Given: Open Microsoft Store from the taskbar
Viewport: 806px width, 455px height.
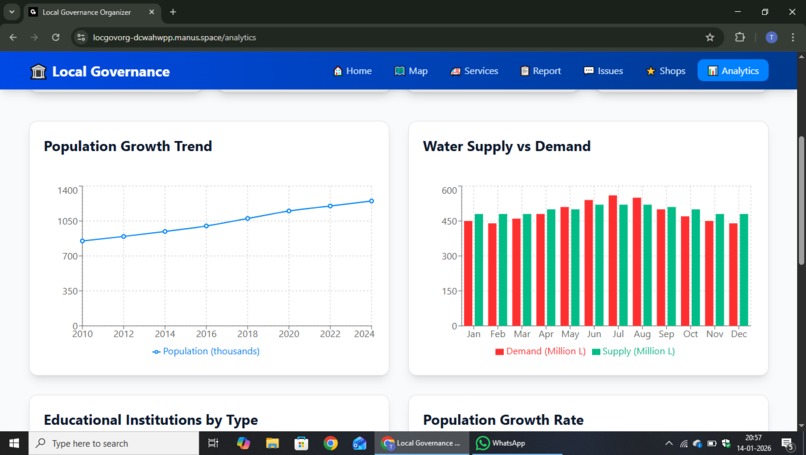Looking at the screenshot, I should (x=301, y=443).
